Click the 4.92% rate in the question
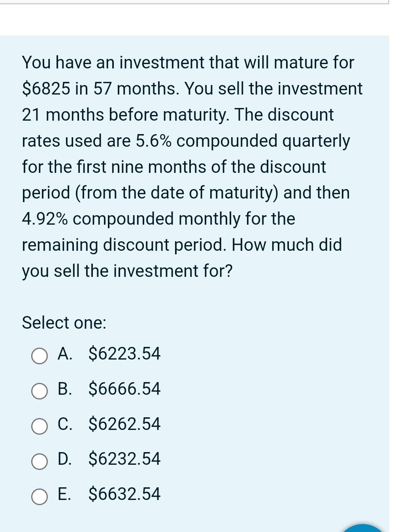Viewport: 407px width, 532px height. pos(45,219)
